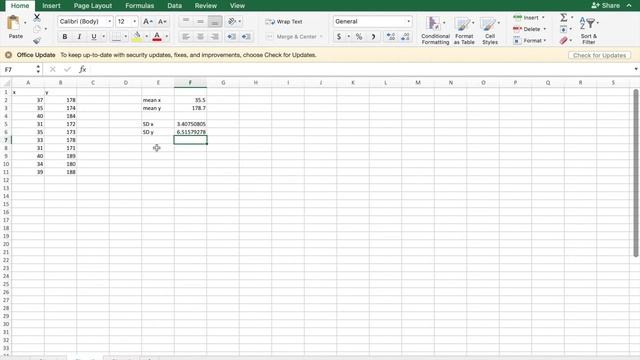Align text to bottom

coord(215,21)
